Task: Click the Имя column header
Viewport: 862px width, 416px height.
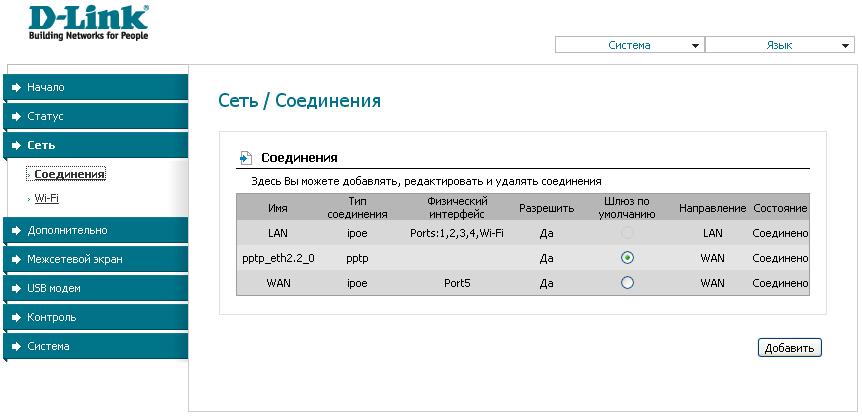Action: pyautogui.click(x=278, y=208)
